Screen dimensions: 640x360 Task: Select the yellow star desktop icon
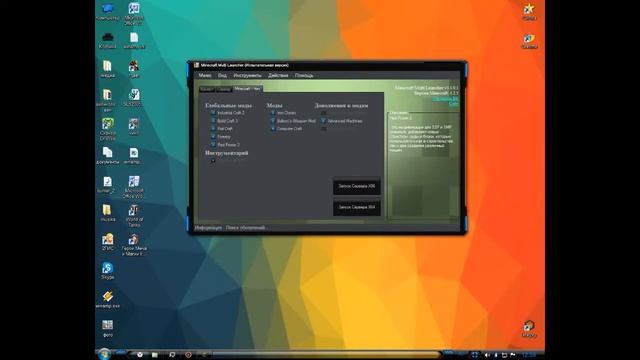529,11
